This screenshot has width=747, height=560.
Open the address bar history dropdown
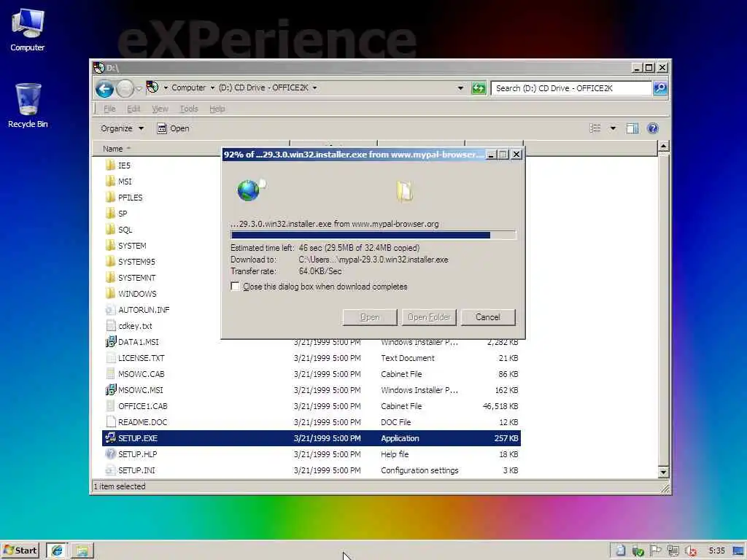click(460, 88)
